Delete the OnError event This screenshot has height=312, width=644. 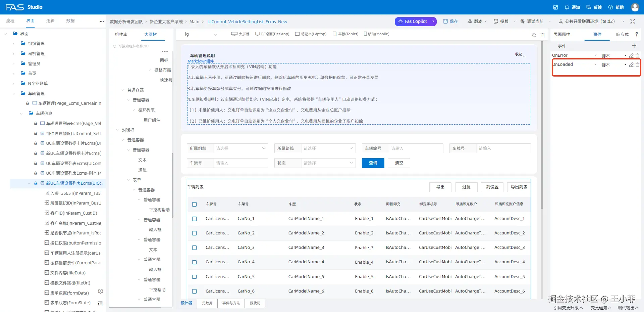[637, 55]
